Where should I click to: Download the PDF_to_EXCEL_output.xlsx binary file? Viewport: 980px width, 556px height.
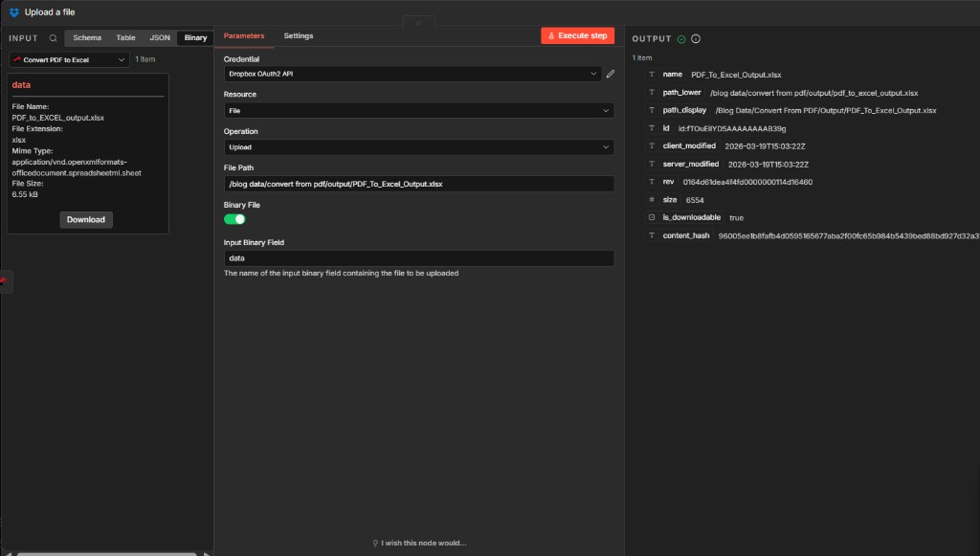click(86, 219)
